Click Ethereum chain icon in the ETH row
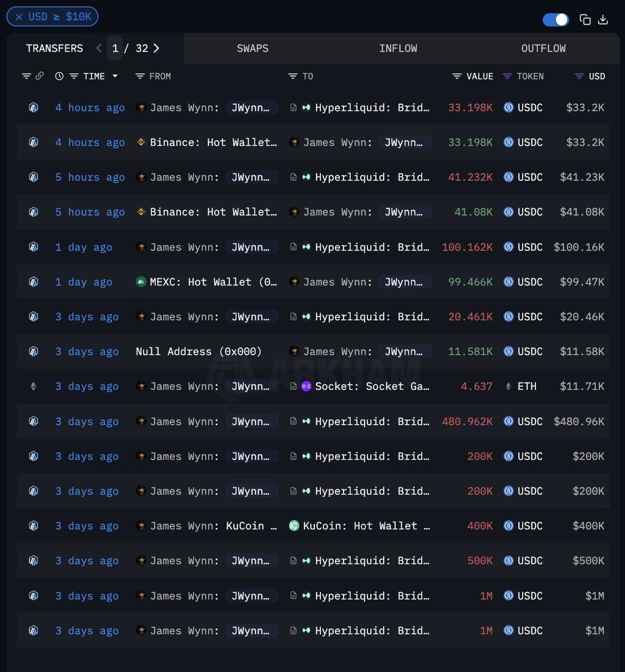This screenshot has width=625, height=672. (x=34, y=386)
